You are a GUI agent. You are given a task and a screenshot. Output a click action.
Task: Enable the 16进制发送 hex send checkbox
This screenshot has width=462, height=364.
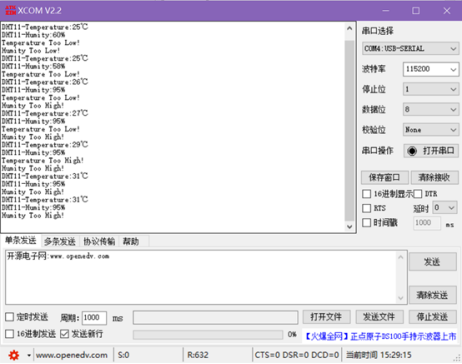9,334
